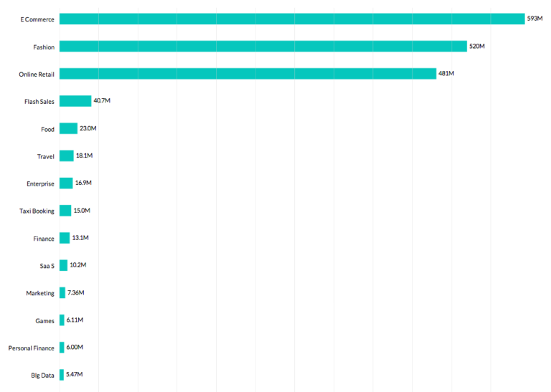Select the Flash Sales bar
Image resolution: width=551 pixels, height=392 pixels.
[75, 101]
